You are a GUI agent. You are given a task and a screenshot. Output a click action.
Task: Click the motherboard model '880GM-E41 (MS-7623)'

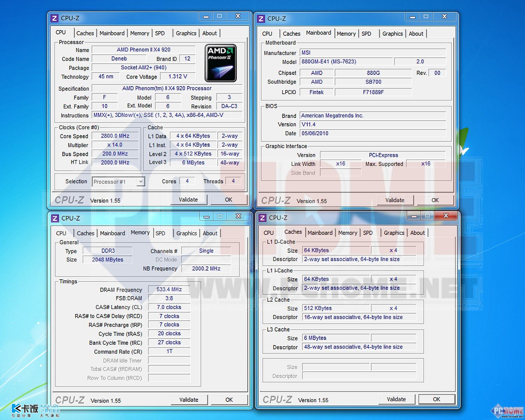(346, 62)
